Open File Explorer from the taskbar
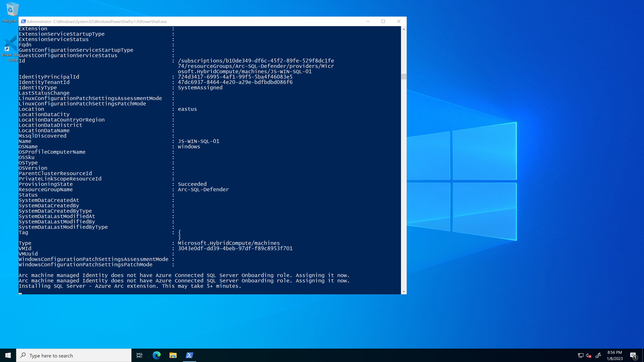 173,355
